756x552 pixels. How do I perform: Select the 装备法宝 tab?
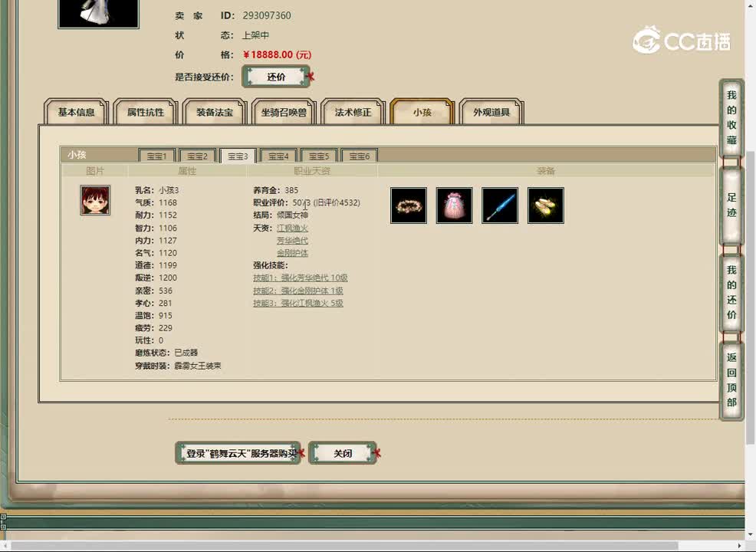point(214,112)
